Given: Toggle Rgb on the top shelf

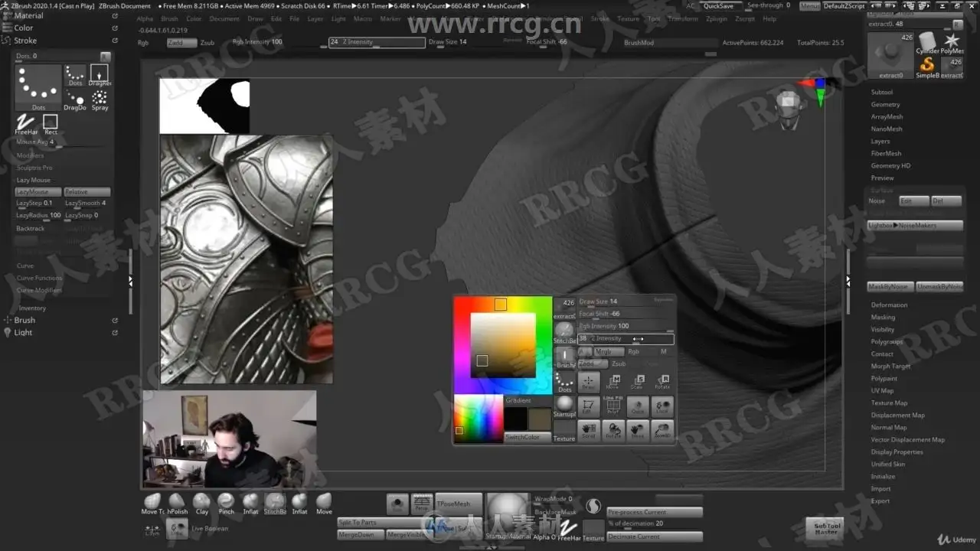Looking at the screenshot, I should point(143,43).
